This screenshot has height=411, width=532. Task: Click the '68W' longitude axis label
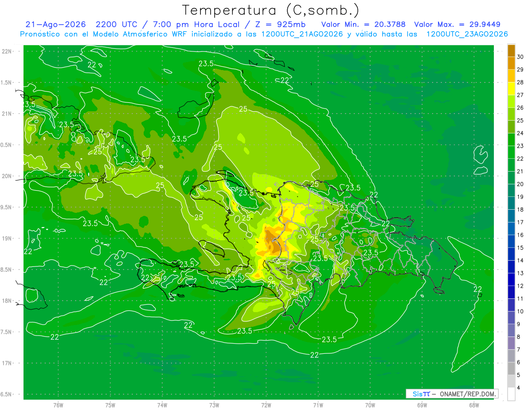[474, 405]
